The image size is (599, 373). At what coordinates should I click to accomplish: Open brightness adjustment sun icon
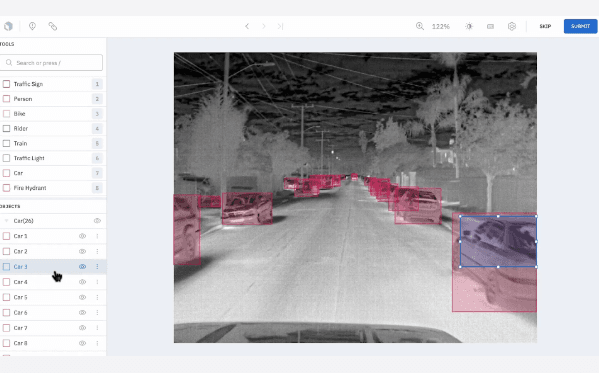click(x=469, y=26)
